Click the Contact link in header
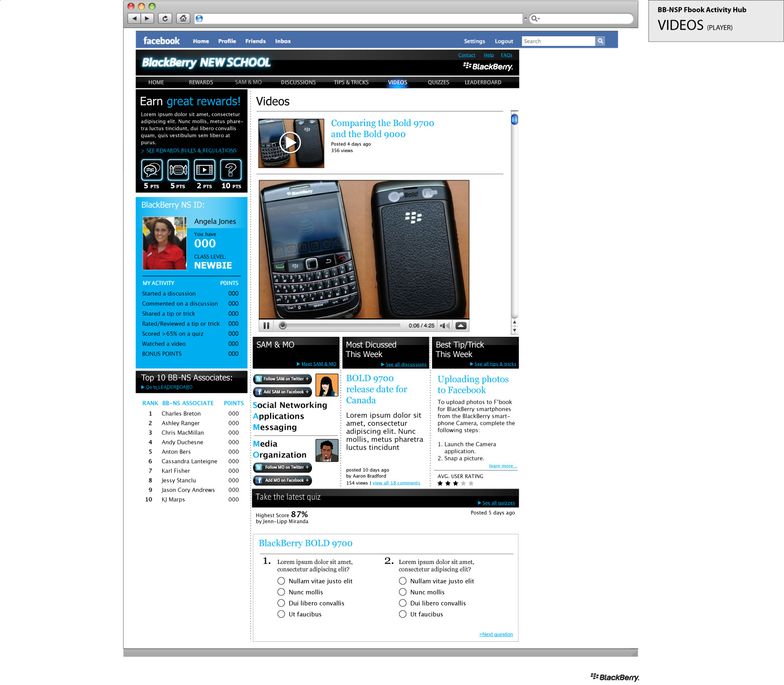 (x=467, y=55)
